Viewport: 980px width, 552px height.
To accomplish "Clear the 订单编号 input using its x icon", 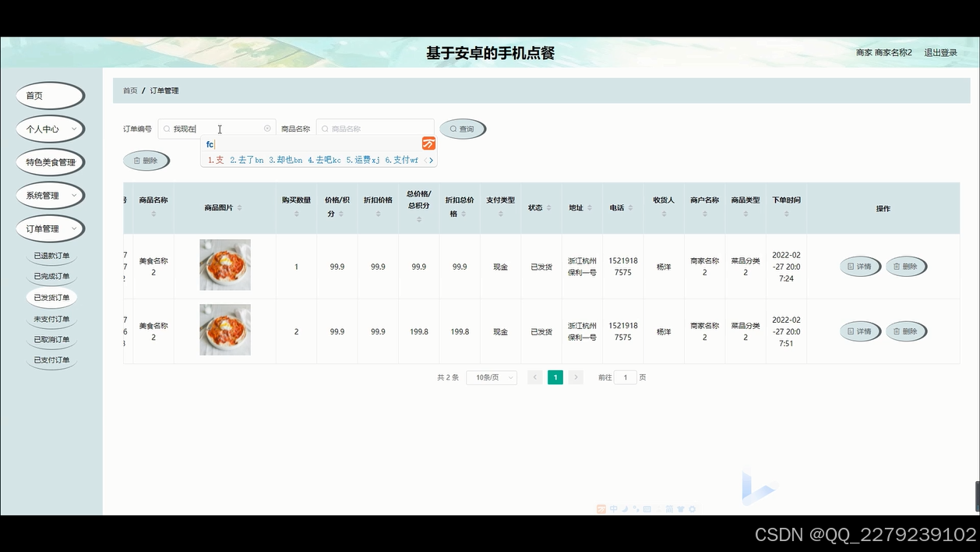I will [267, 128].
